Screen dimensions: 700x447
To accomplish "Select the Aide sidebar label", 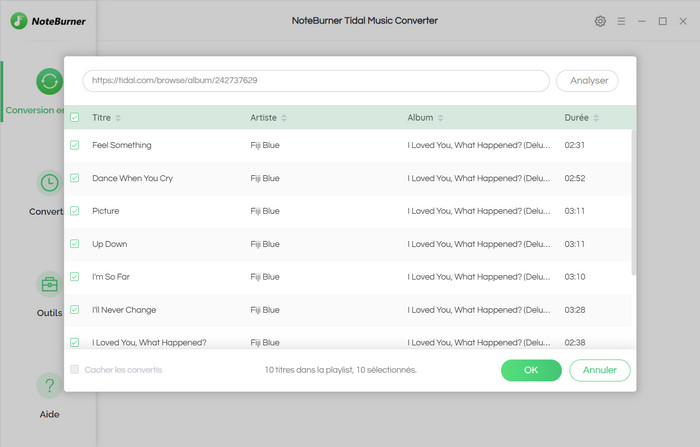I will (50, 414).
